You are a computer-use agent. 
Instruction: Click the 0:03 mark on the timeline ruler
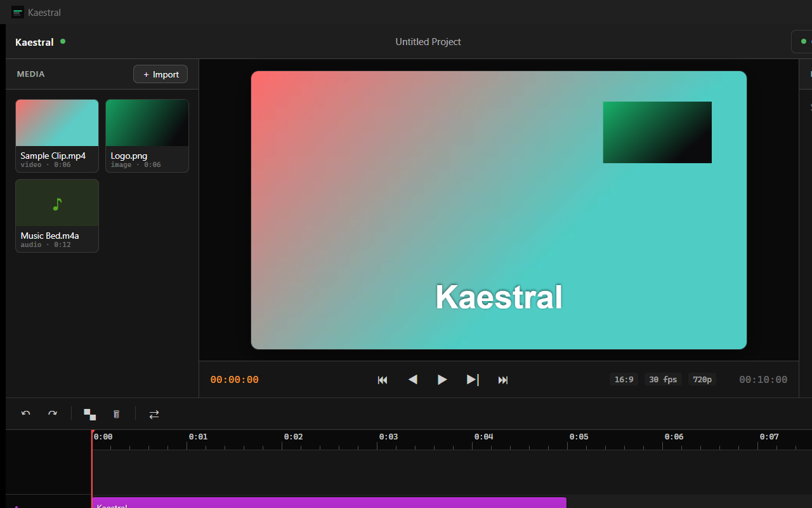pos(388,437)
